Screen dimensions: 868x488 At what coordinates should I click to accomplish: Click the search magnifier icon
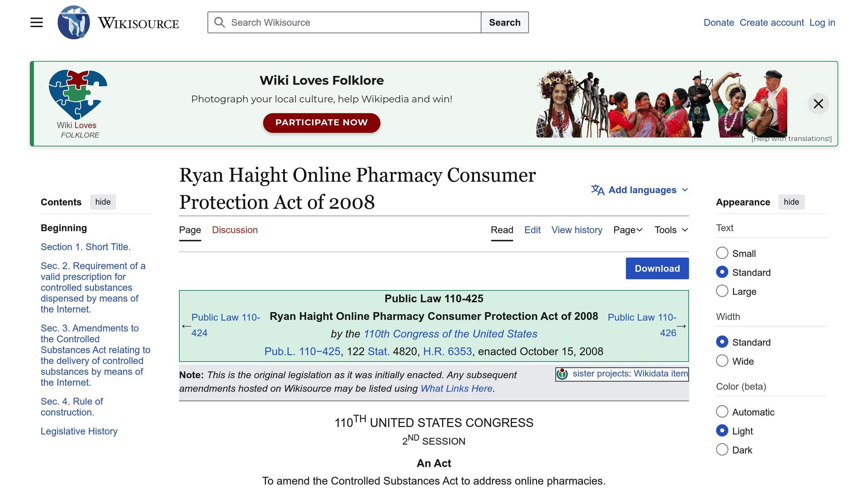point(219,22)
